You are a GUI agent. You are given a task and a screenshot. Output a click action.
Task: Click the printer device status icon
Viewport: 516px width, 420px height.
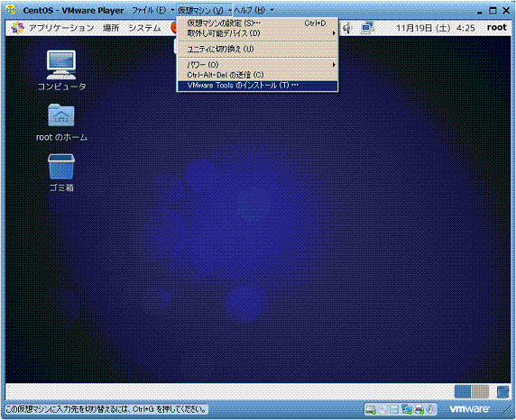click(419, 409)
